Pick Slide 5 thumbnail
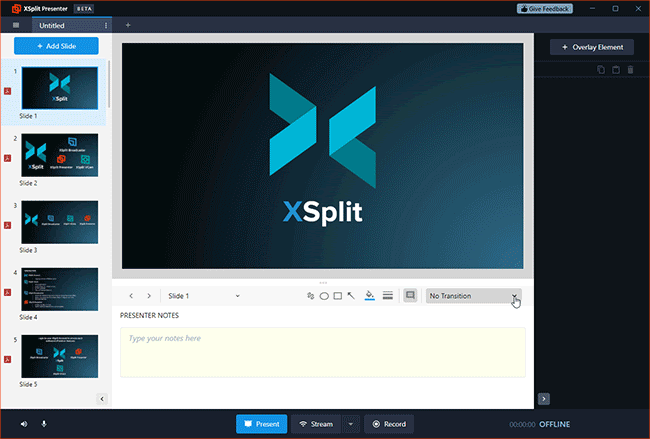The height and width of the screenshot is (439, 650). tap(60, 357)
